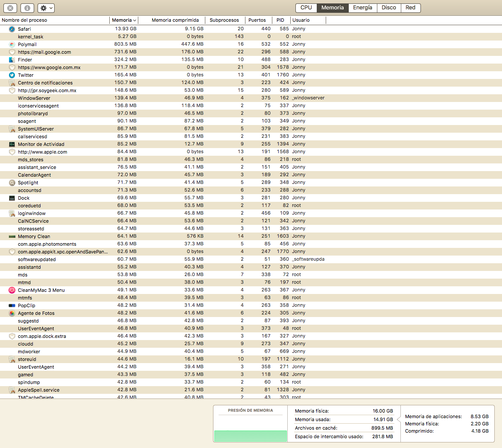Sort processes by PID column

pyautogui.click(x=280, y=20)
